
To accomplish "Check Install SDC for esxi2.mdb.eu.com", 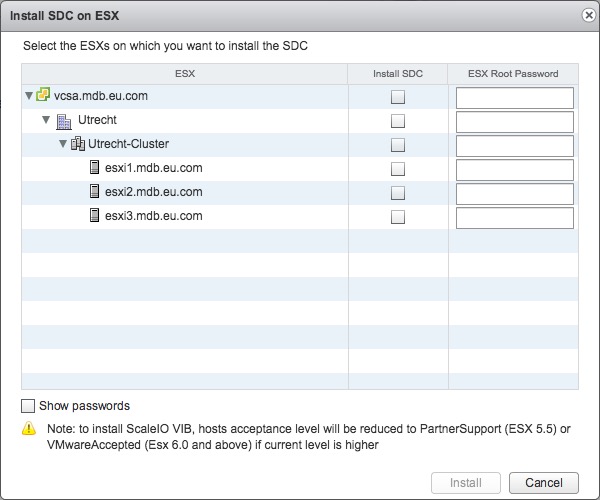I will [398, 193].
